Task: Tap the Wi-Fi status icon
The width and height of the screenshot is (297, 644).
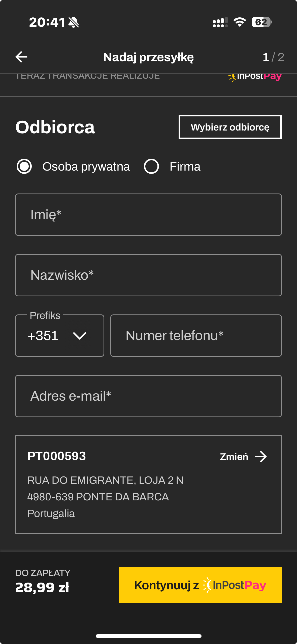Action: click(239, 22)
